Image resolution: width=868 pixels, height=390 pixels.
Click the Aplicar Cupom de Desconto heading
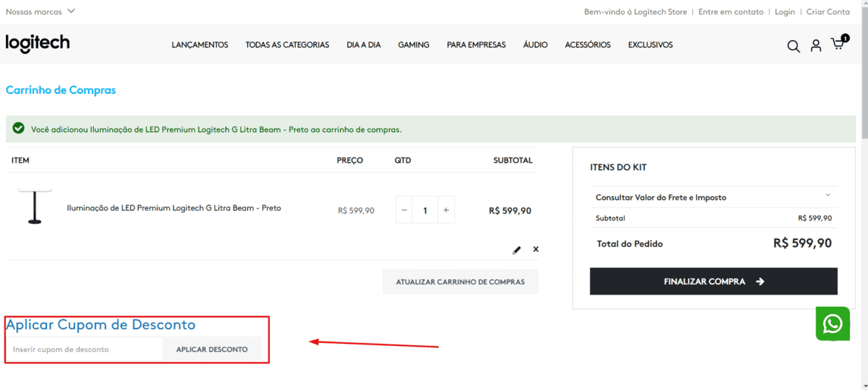(x=101, y=324)
